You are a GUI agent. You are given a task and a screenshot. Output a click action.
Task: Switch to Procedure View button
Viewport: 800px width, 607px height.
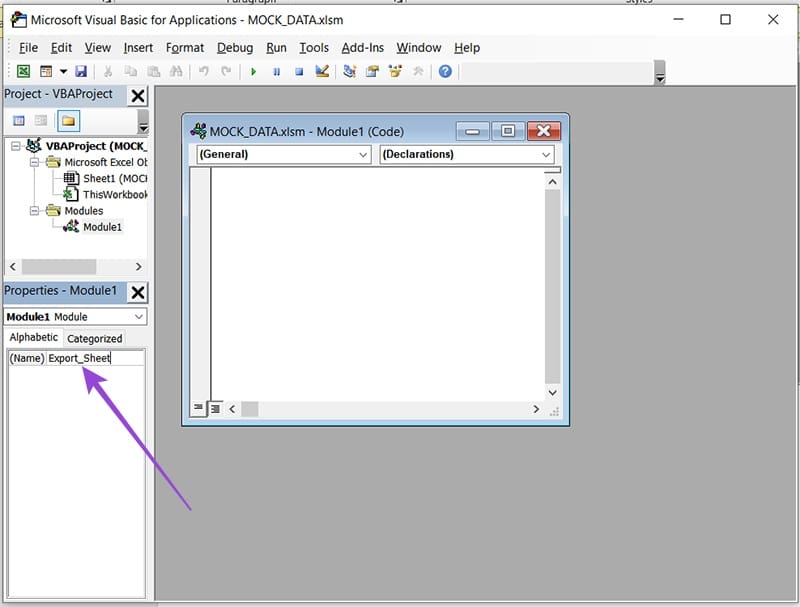199,408
